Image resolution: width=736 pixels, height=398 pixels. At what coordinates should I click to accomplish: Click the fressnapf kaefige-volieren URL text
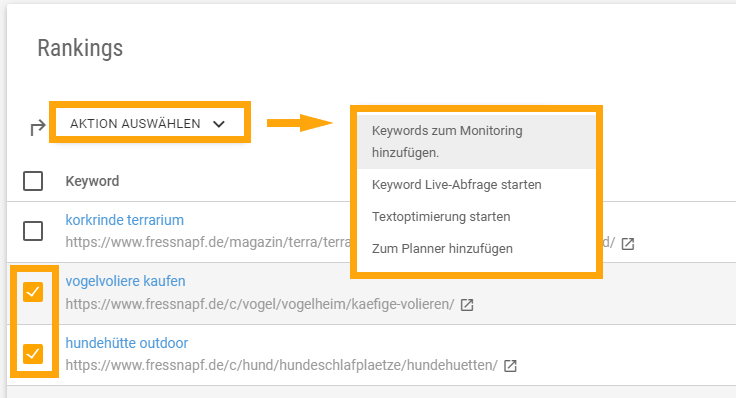(x=260, y=304)
